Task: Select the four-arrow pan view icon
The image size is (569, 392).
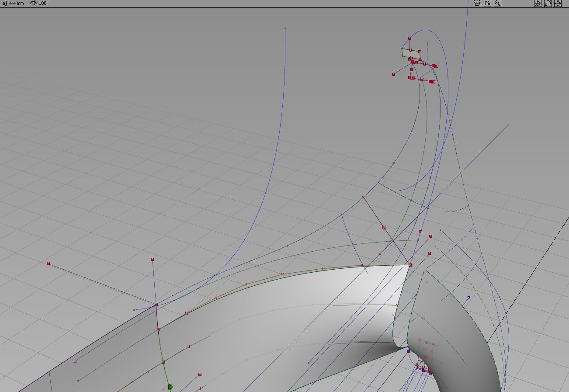Action: click(558, 3)
